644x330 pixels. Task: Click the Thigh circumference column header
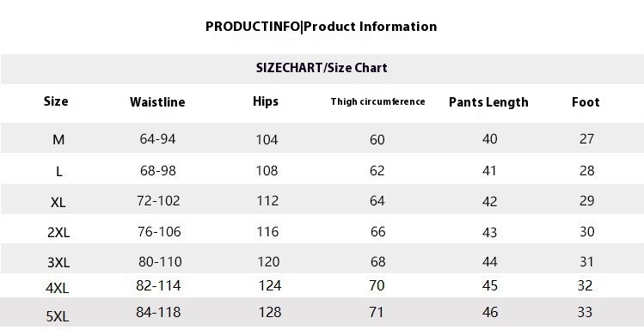[377, 101]
